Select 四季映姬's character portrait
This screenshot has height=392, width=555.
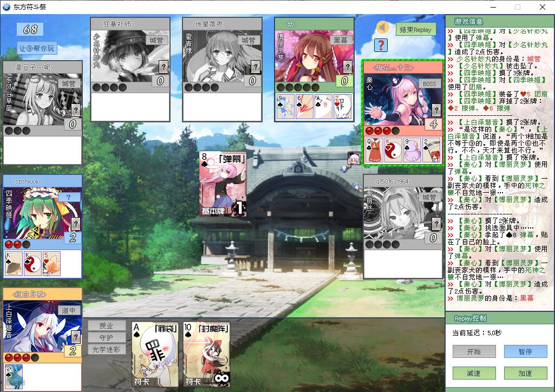[x=42, y=213]
